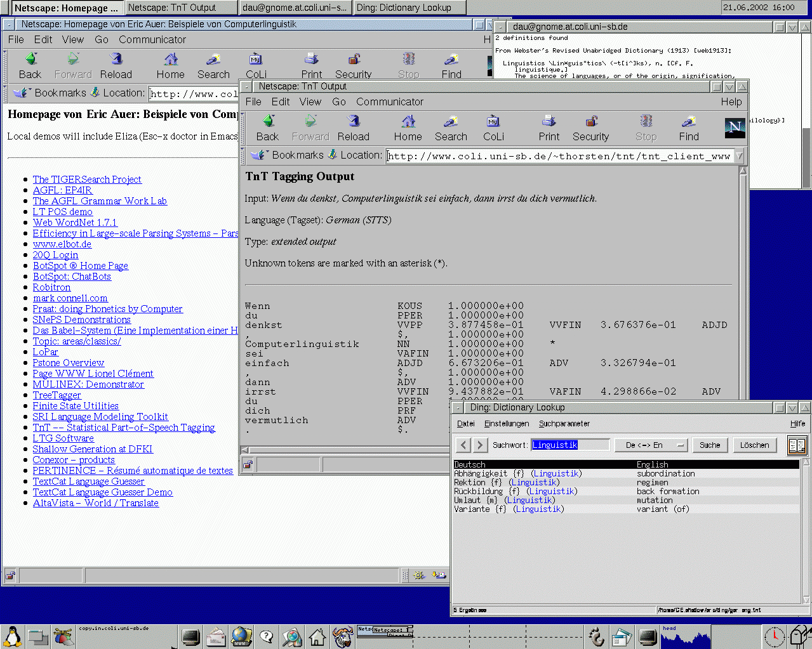Open the Hilfe menu in Ding
This screenshot has width=812, height=649.
[x=797, y=423]
